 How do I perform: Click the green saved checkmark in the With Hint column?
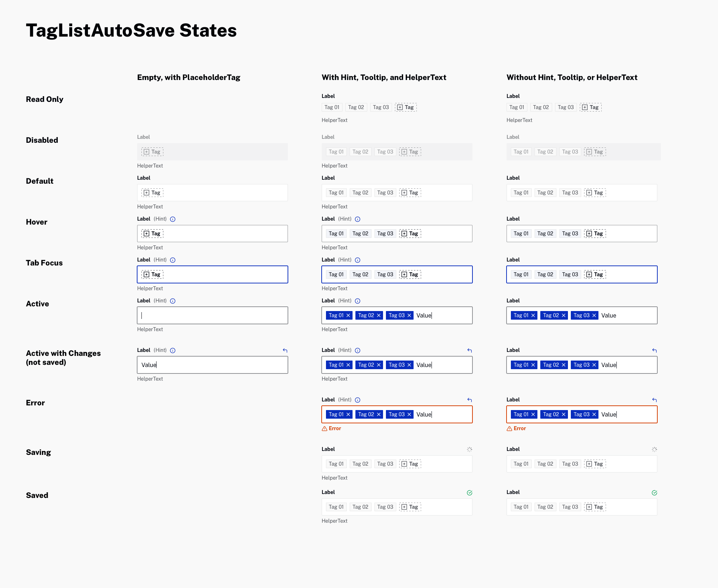tap(470, 493)
